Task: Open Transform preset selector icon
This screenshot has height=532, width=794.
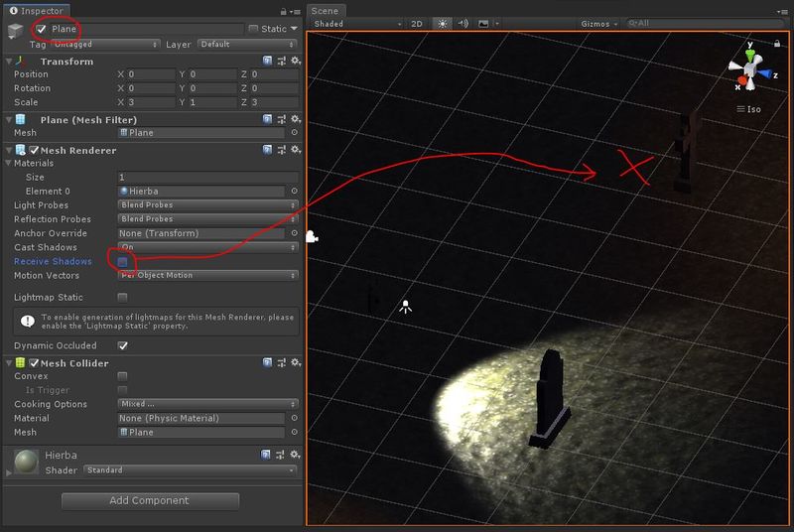Action: [282, 61]
